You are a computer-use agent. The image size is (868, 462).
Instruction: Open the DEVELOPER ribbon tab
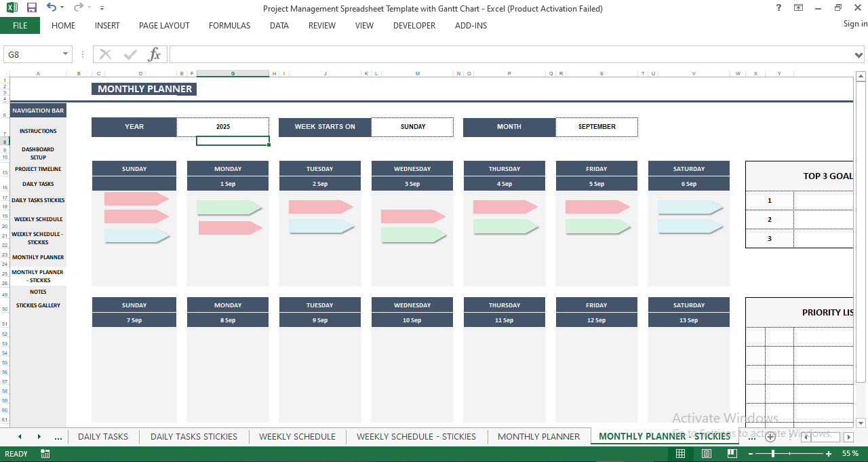click(414, 26)
